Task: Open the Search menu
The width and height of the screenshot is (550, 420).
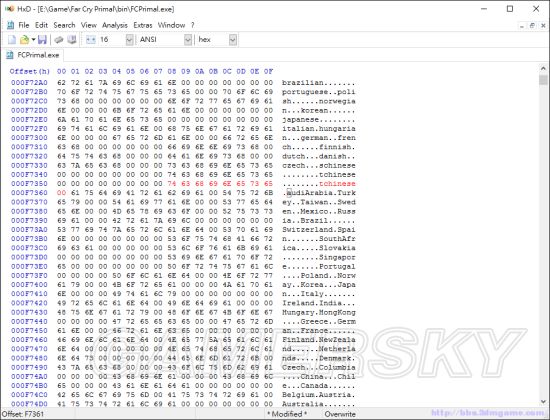Action: pyautogui.click(x=64, y=25)
